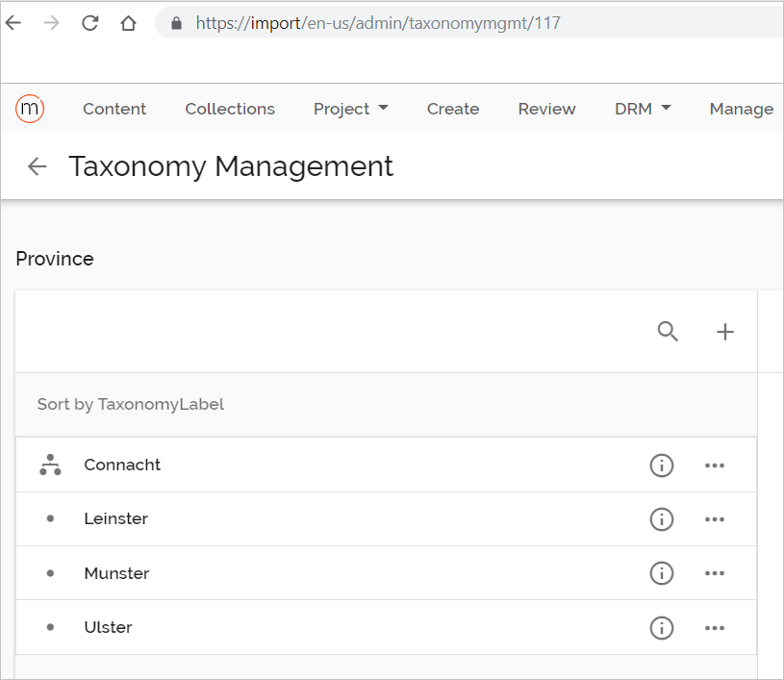This screenshot has height=680, width=784.
Task: Open the Review section
Action: point(546,109)
